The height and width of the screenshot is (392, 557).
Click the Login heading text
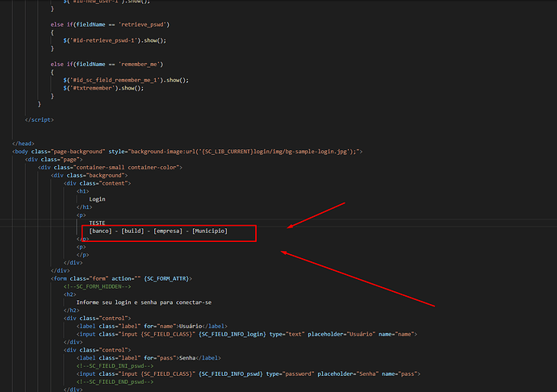pyautogui.click(x=97, y=199)
